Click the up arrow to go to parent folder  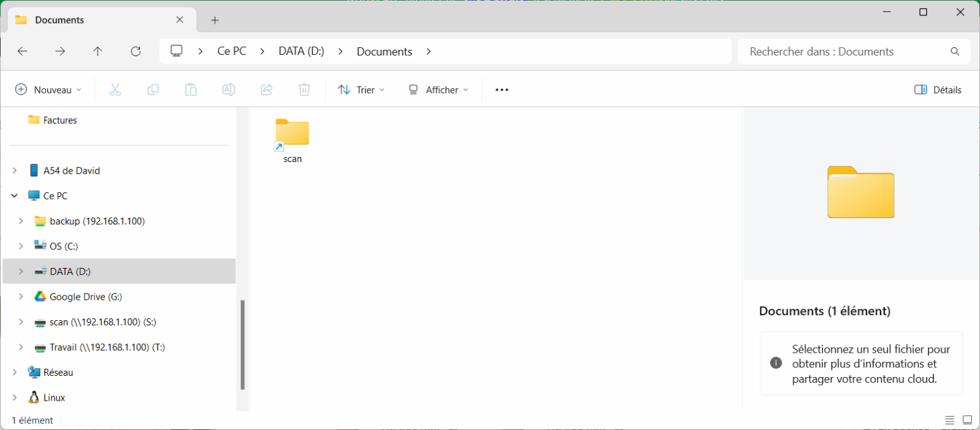(x=98, y=51)
